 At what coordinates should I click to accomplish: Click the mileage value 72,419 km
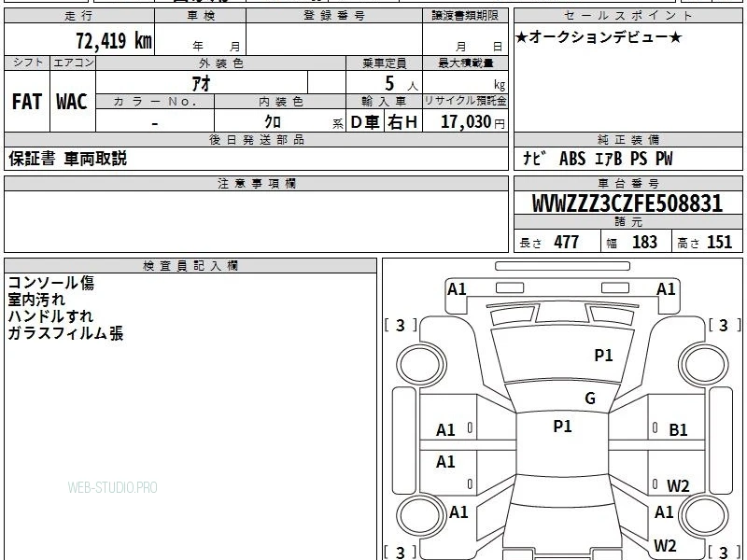click(x=114, y=40)
